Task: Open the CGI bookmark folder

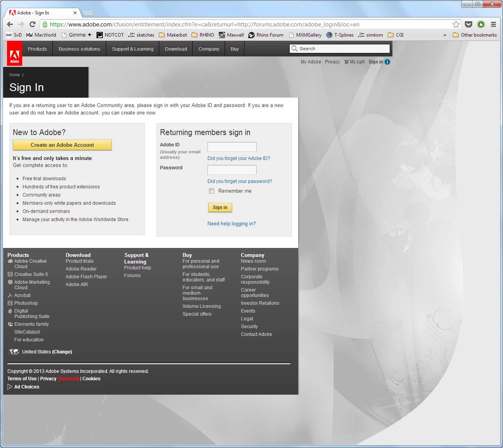Action: pos(396,35)
